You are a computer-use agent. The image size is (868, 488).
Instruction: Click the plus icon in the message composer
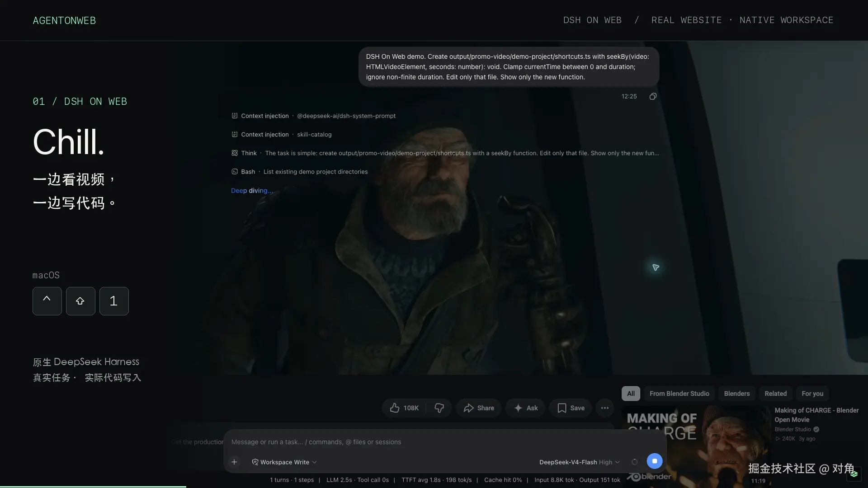(x=234, y=462)
